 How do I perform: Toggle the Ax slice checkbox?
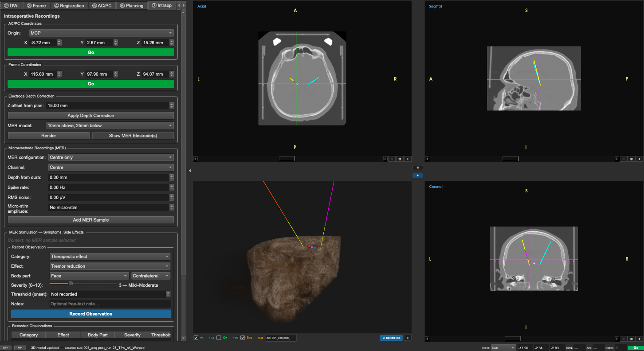(196, 338)
